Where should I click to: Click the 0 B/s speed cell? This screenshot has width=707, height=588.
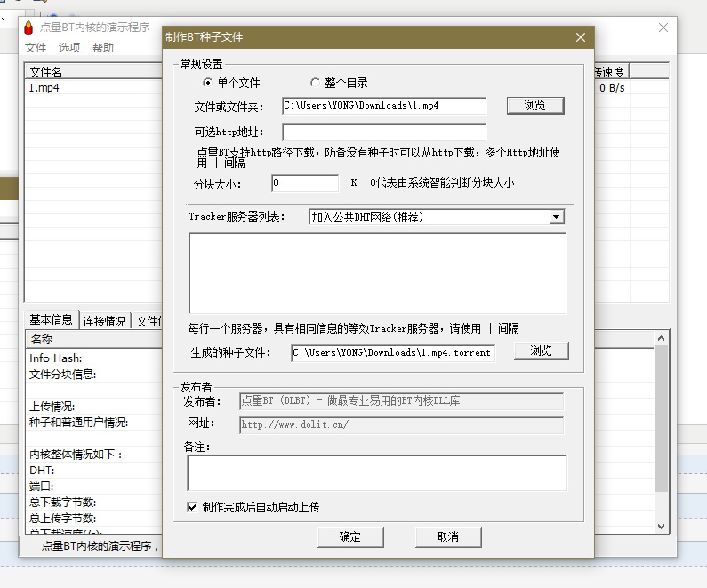[612, 88]
